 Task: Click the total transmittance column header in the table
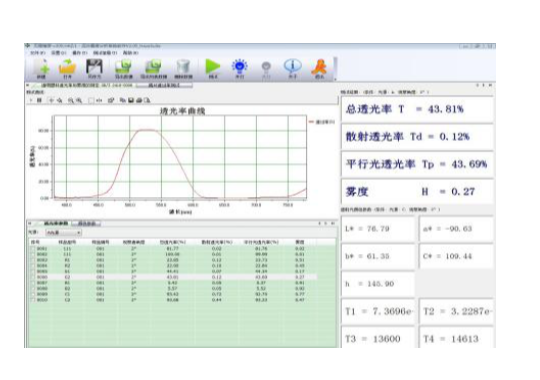tap(173, 242)
